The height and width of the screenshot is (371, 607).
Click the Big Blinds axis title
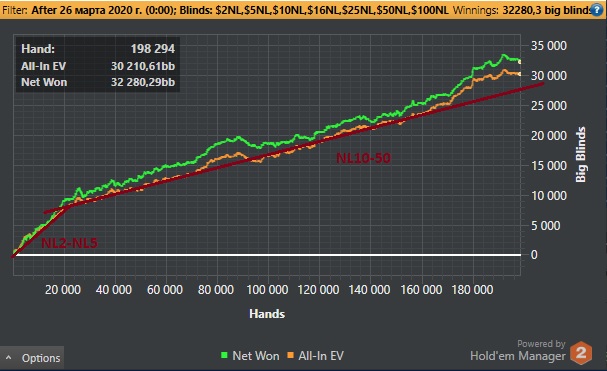click(x=581, y=155)
